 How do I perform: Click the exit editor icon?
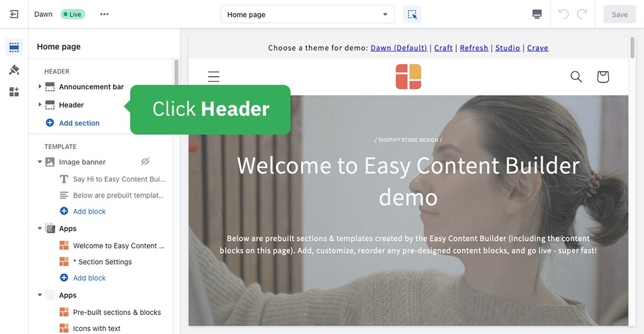pyautogui.click(x=14, y=14)
